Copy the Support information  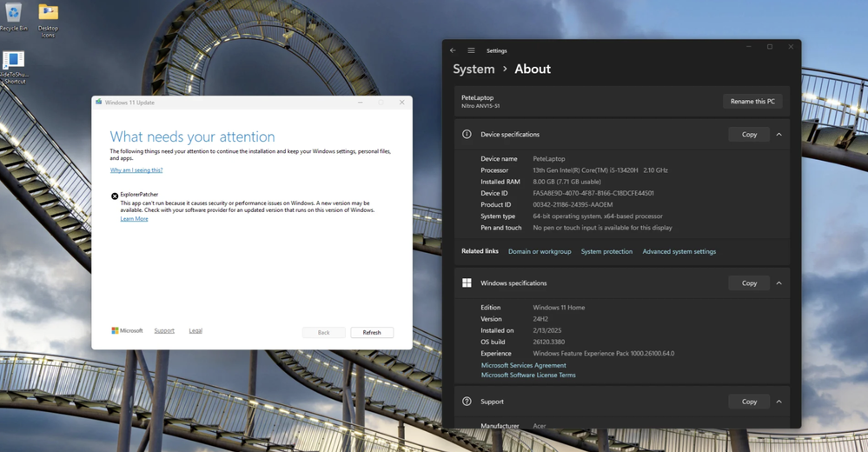(x=749, y=402)
